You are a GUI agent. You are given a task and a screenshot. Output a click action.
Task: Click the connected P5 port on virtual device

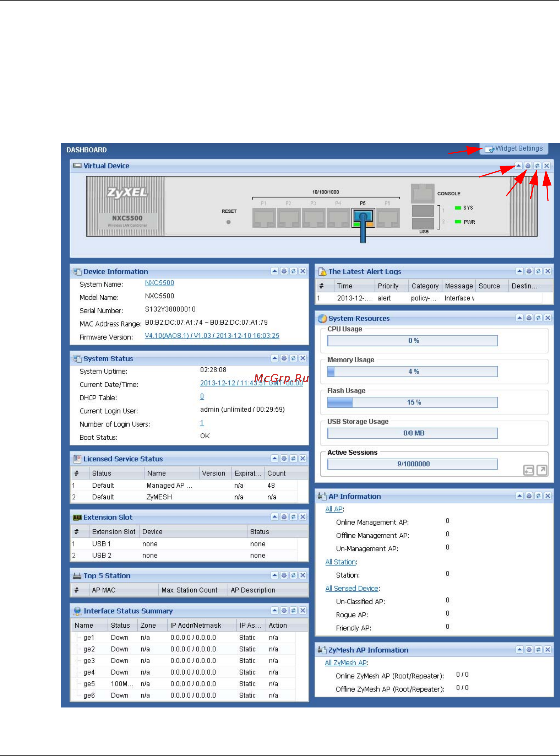pos(363,218)
